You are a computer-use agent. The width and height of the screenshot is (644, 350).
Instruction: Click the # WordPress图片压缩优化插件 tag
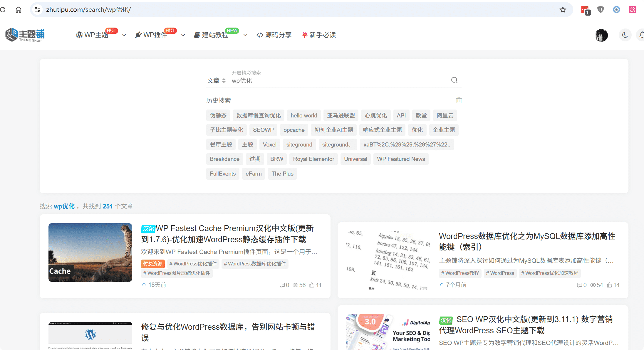pos(177,273)
